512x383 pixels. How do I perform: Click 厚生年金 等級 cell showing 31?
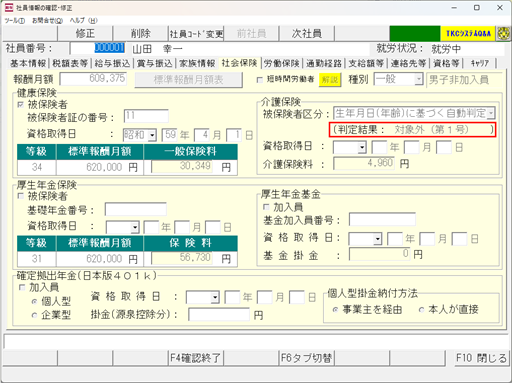[37, 258]
